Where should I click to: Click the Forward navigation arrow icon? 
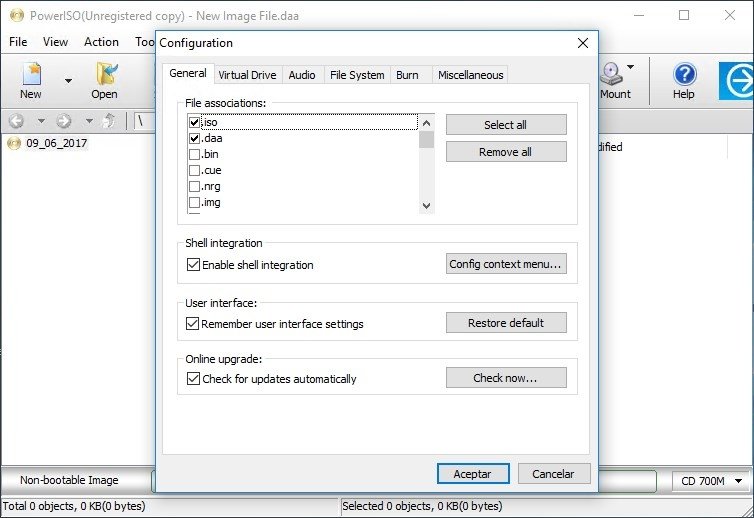pyautogui.click(x=63, y=120)
